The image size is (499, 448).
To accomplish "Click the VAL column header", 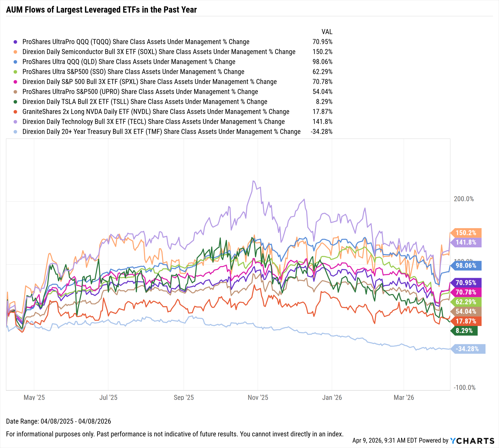I will point(327,32).
